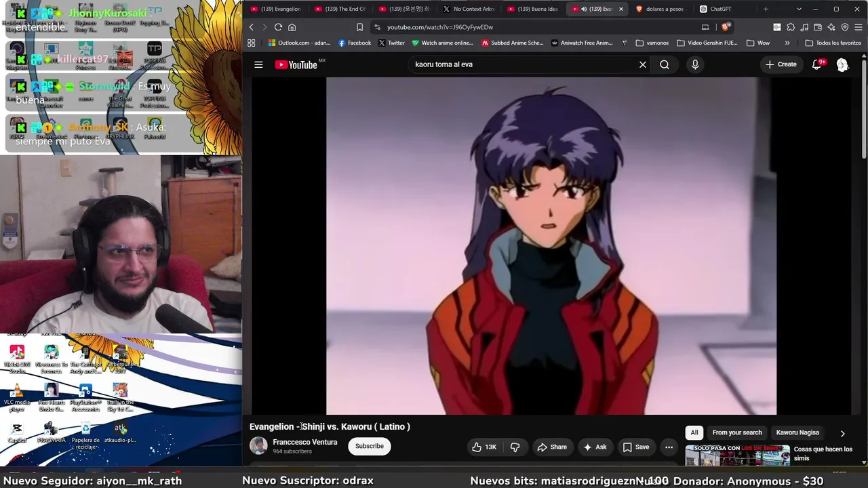
Task: Expand the Wow bookmarks folder
Action: tap(758, 43)
